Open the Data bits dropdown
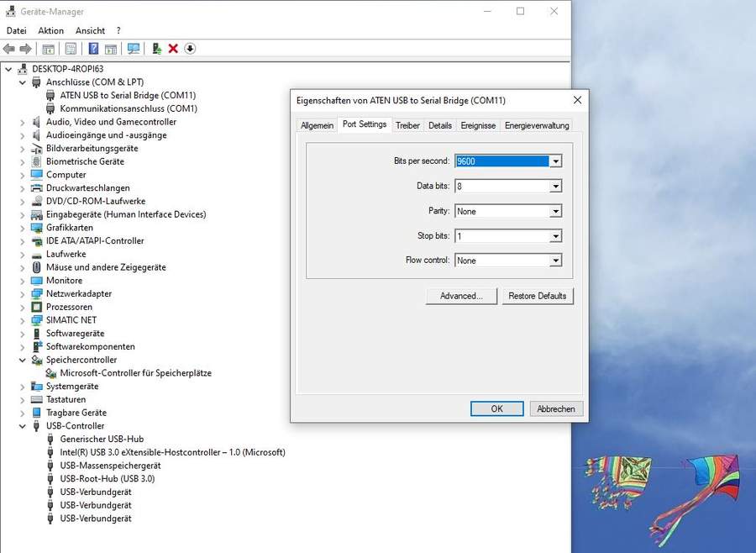The width and height of the screenshot is (756, 553). 555,187
